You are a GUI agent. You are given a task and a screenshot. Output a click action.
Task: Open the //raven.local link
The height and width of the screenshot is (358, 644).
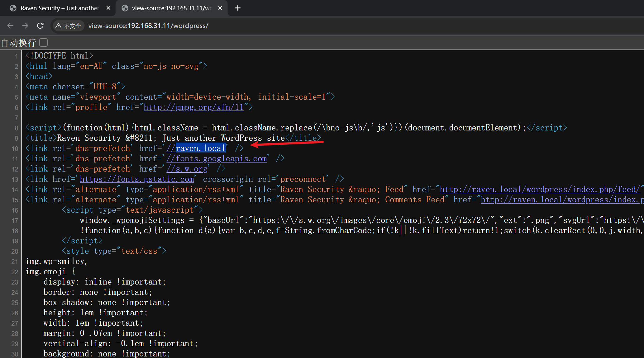pos(196,148)
